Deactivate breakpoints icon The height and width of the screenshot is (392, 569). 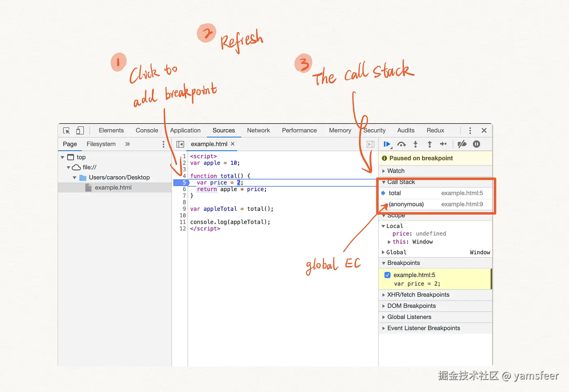click(x=462, y=144)
